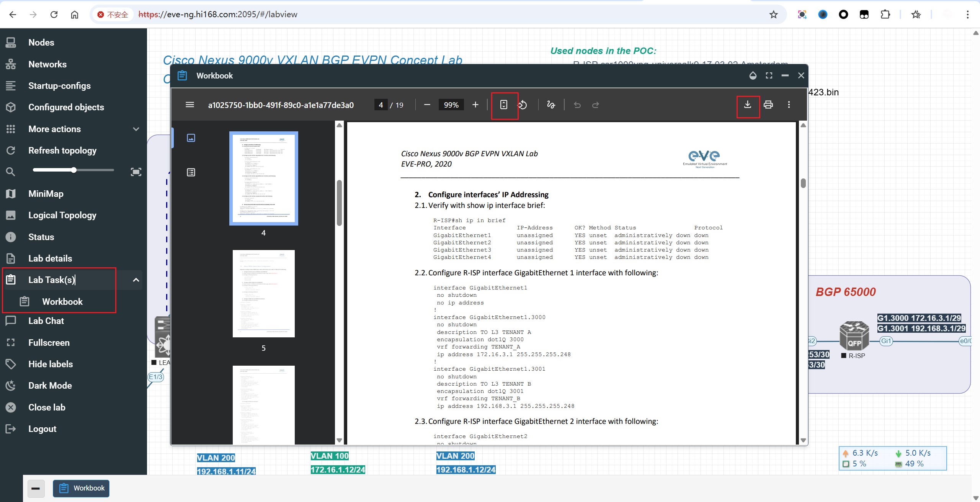The width and height of the screenshot is (980, 502).
Task: Select the PDF draw annotation tool
Action: [551, 105]
